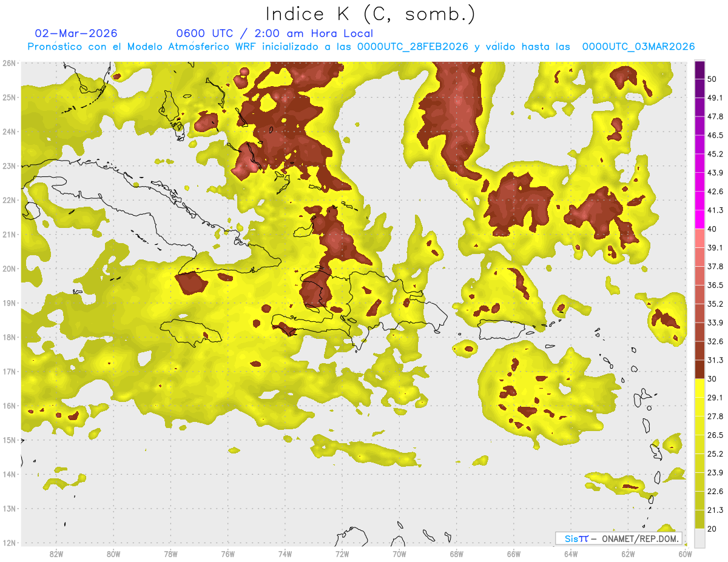Click the 82W longitude label
The image size is (728, 562).
click(56, 554)
